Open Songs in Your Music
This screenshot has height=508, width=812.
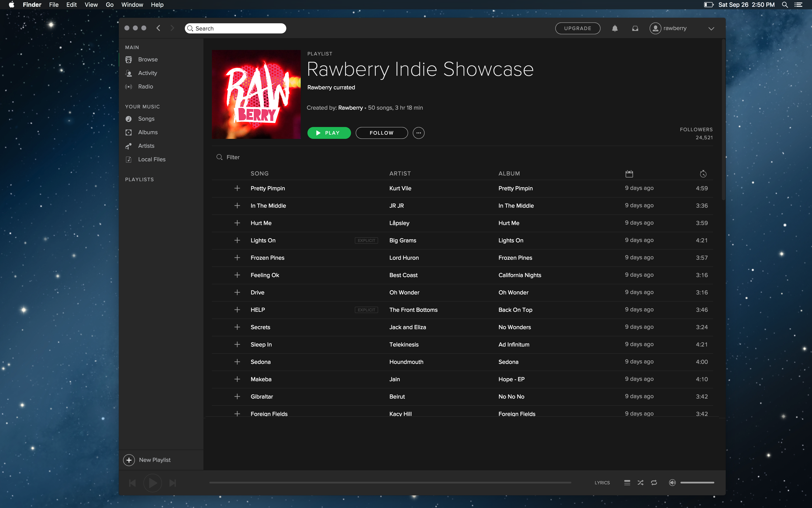point(146,119)
